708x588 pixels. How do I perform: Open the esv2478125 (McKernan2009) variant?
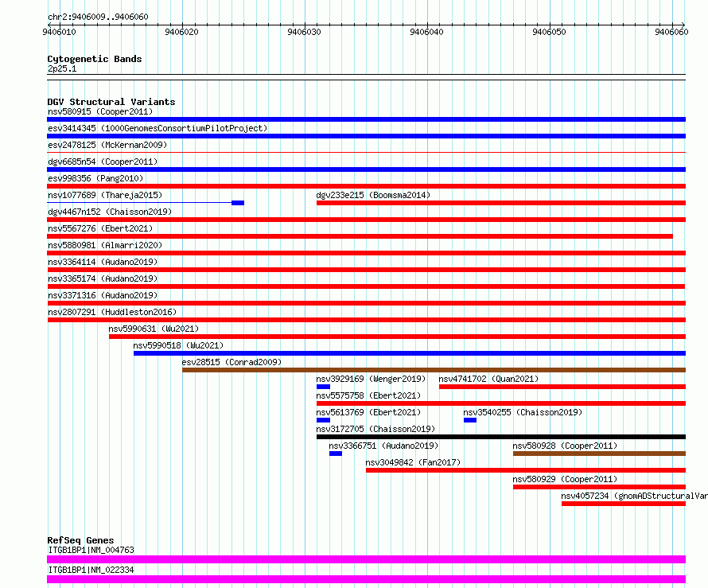tap(107, 145)
